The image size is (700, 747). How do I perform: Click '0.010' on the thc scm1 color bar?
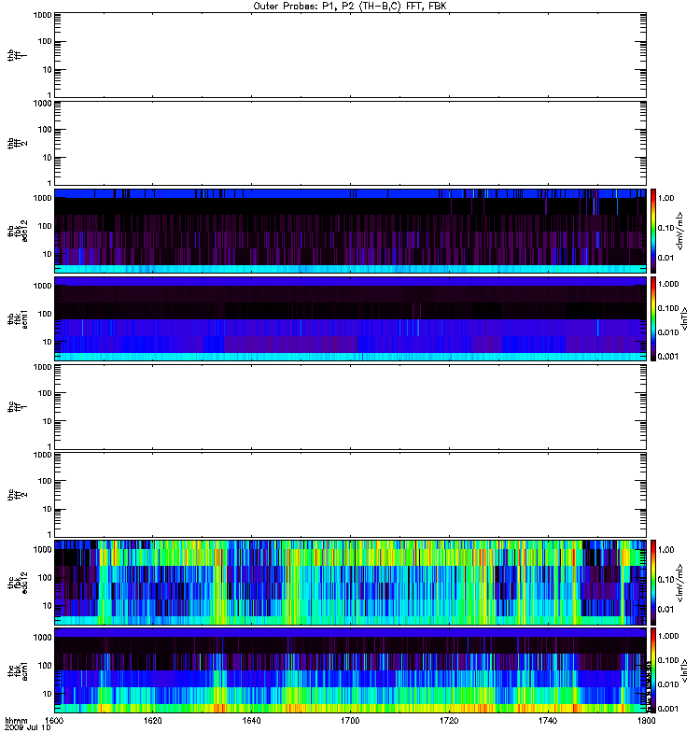tap(668, 684)
